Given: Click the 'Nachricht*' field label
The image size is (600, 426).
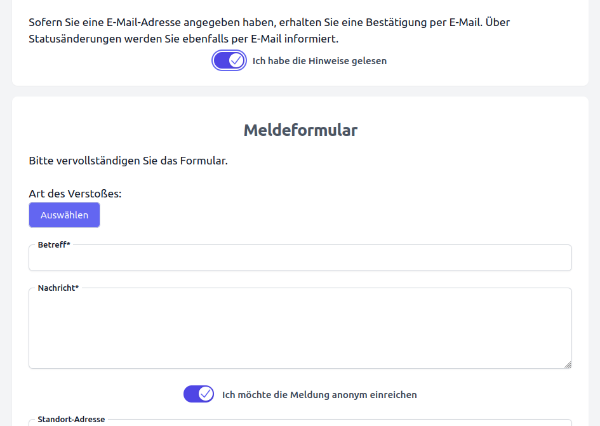Looking at the screenshot, I should [58, 288].
